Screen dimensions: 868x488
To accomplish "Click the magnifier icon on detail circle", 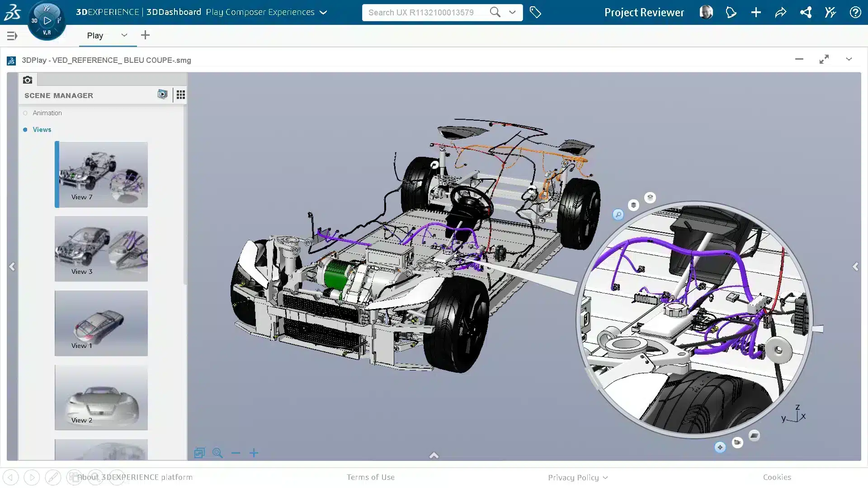I will coord(618,215).
